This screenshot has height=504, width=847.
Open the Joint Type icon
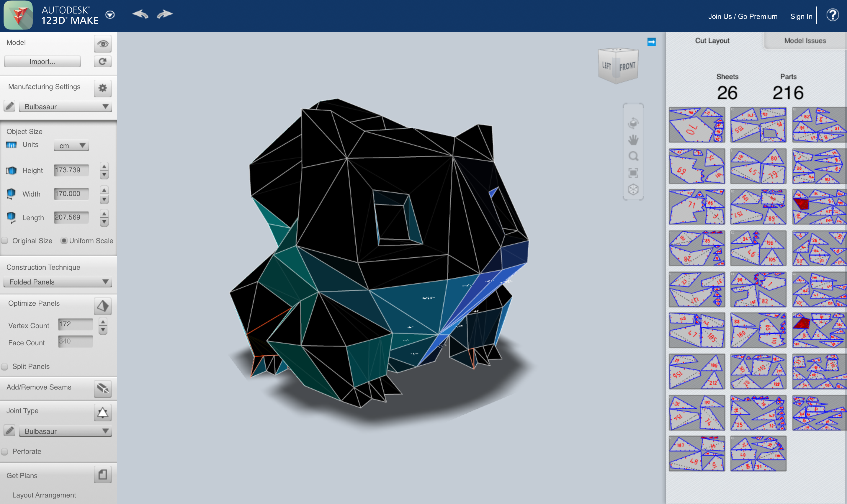point(103,412)
